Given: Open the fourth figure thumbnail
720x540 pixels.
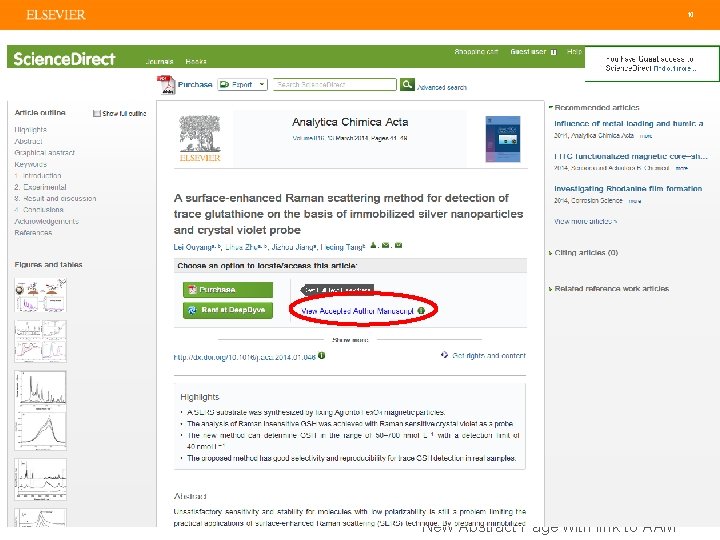Looking at the screenshot, I should pos(40,479).
